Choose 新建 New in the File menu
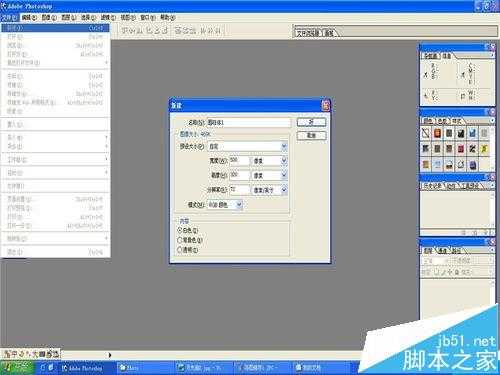500x375 pixels. pyautogui.click(x=55, y=28)
